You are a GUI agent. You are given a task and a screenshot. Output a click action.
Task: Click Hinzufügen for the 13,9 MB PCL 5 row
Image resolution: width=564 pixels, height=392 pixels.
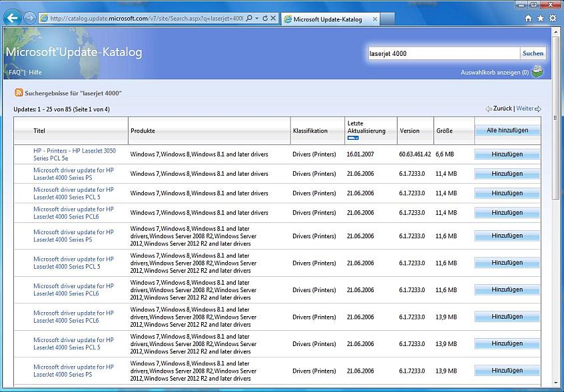507,343
